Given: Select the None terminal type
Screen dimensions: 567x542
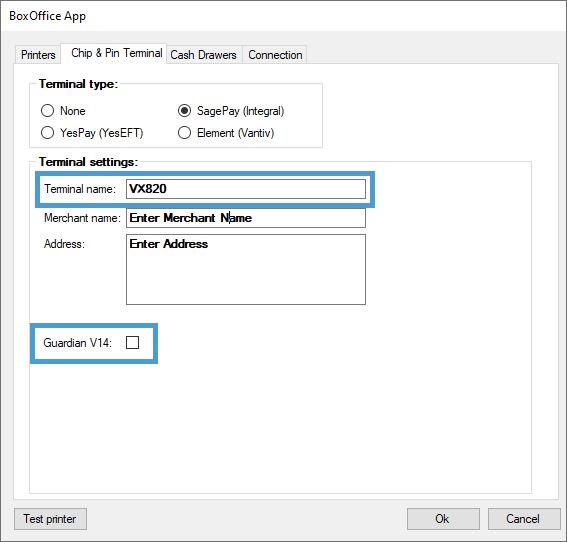Looking at the screenshot, I should [47, 111].
